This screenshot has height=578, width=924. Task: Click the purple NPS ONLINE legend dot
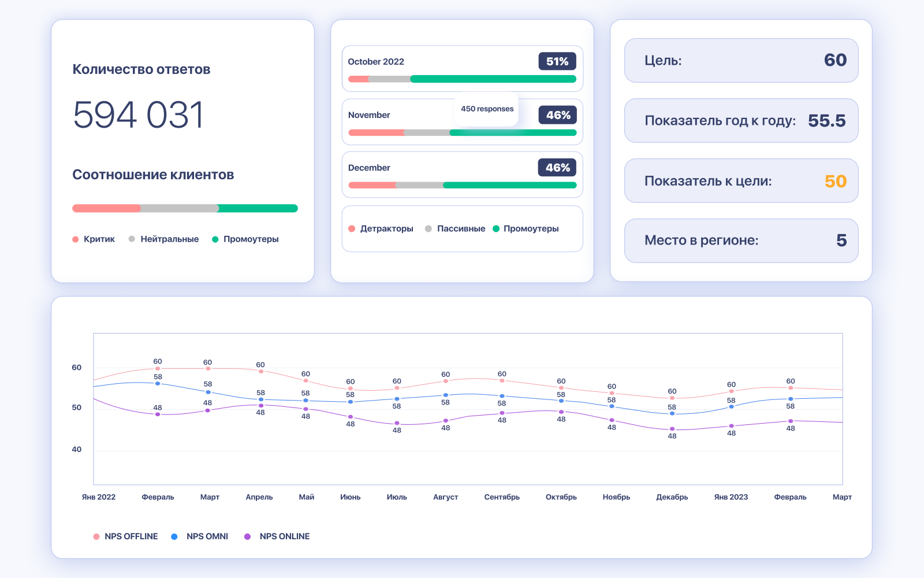tap(248, 536)
